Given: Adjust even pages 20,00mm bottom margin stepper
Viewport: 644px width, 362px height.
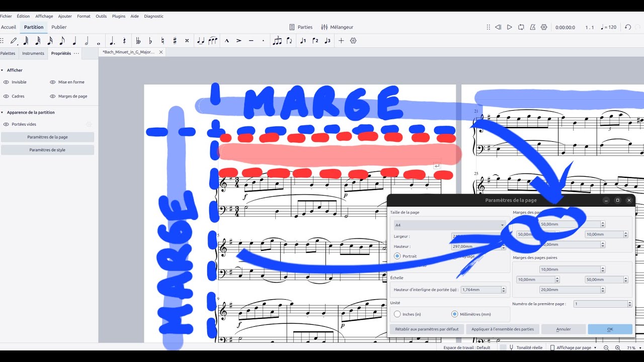Looking at the screenshot, I should click(x=603, y=290).
